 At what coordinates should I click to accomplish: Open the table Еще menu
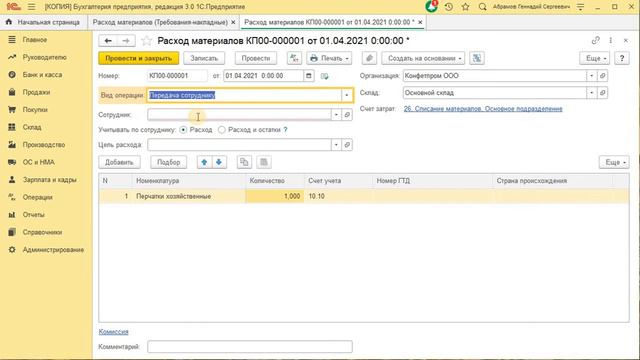(x=614, y=162)
